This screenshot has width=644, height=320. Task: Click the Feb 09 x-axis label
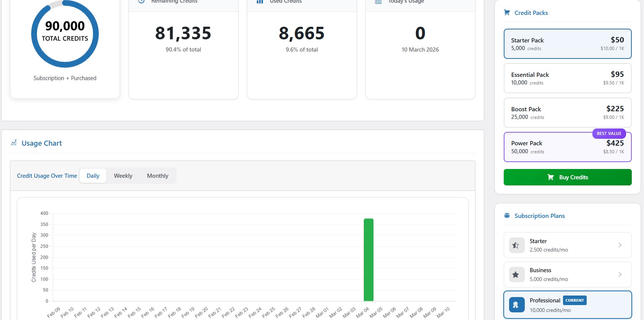[x=54, y=312]
